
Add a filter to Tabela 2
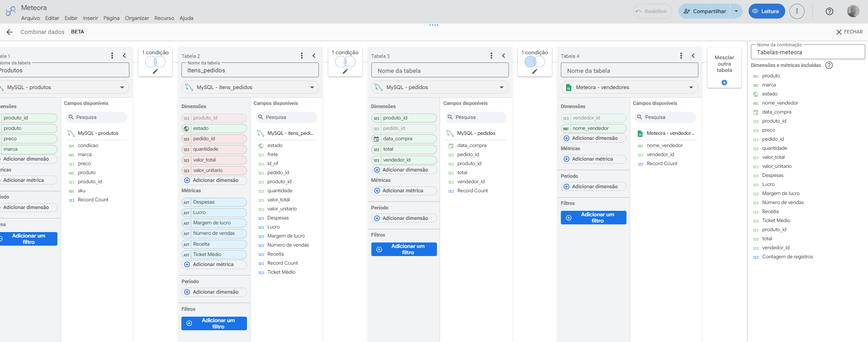[x=214, y=323]
